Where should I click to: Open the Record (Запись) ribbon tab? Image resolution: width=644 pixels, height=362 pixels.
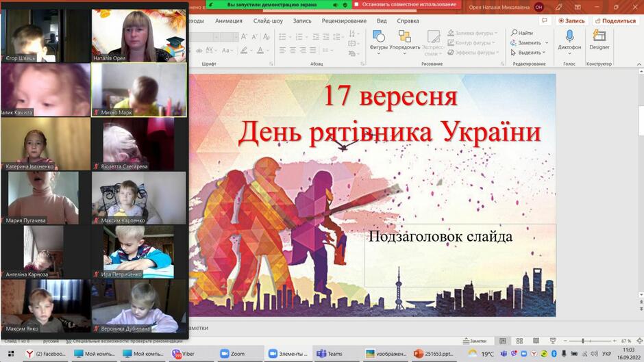[302, 21]
